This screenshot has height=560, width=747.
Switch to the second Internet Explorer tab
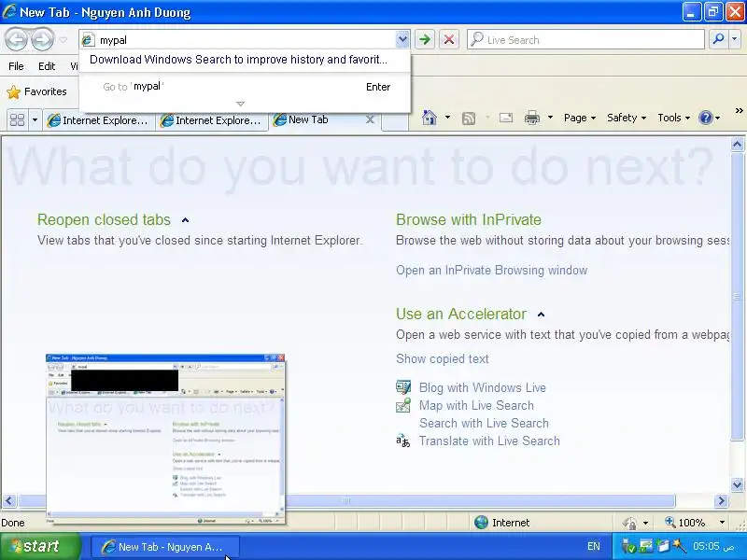pyautogui.click(x=213, y=120)
